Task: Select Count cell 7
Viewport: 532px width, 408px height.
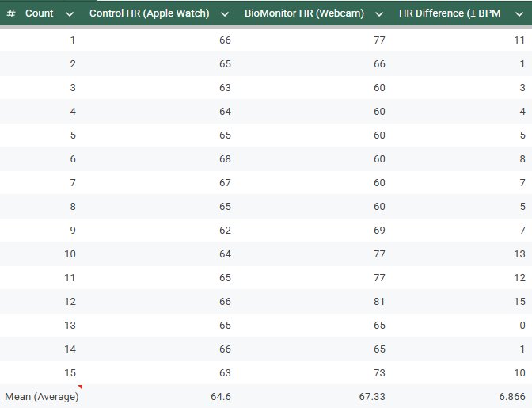Action: (x=73, y=183)
